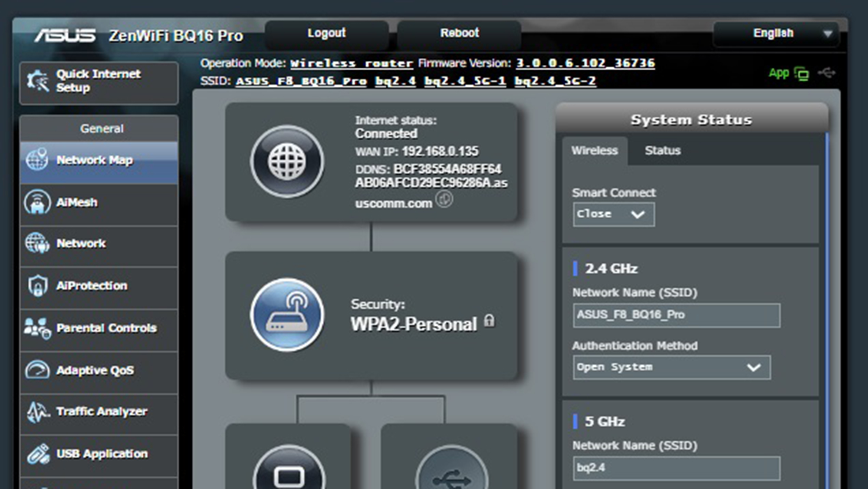The width and height of the screenshot is (868, 489).
Task: Click the wireless router icon
Action: click(287, 315)
